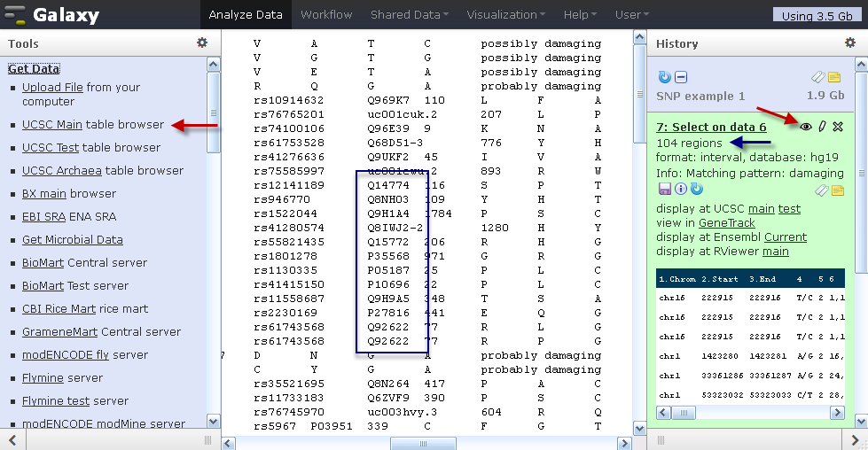View dataset in GeneTrack
Image resolution: width=868 pixels, height=450 pixels.
click(727, 223)
